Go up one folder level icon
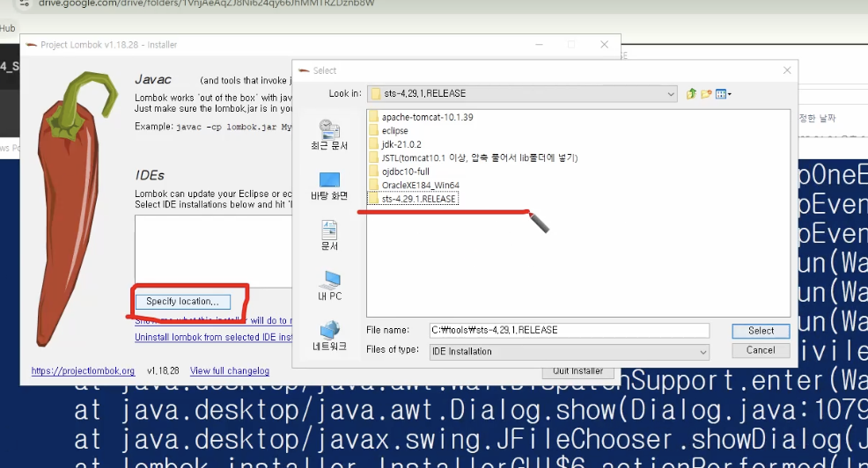This screenshot has width=868, height=468. point(691,94)
